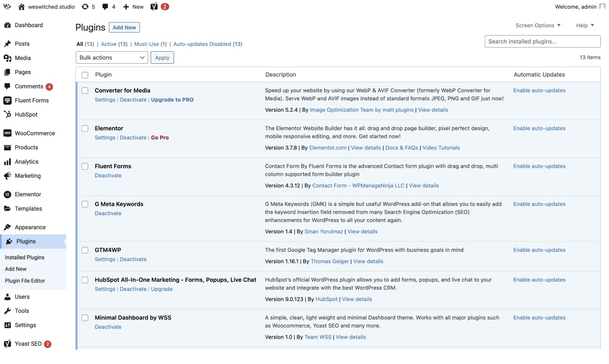
Task: Click the Pages icon in sidebar
Action: (7, 72)
